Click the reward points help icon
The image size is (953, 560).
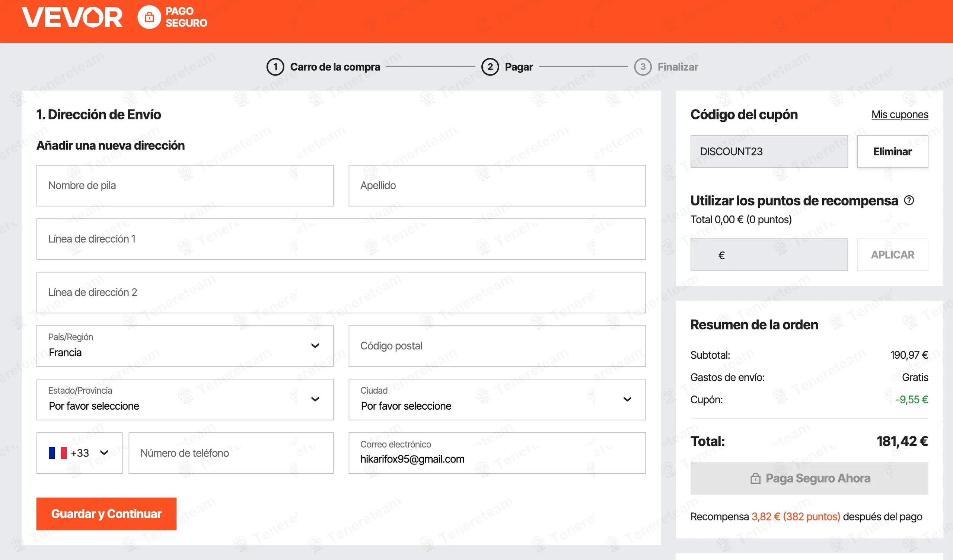pos(909,201)
